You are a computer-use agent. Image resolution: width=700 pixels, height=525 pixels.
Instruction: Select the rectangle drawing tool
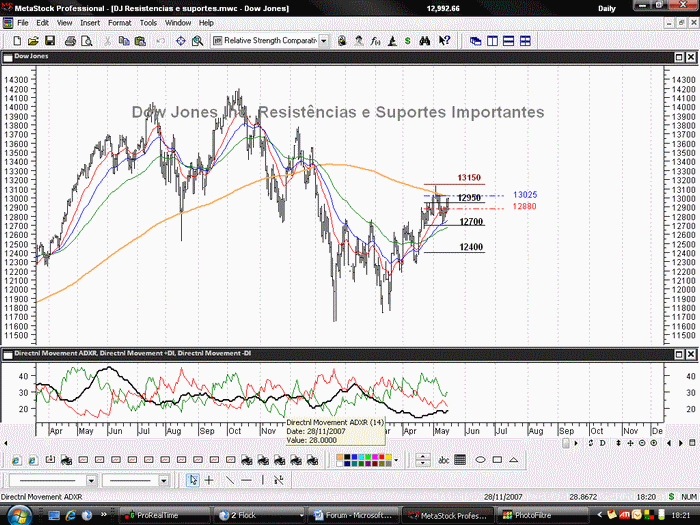[497, 460]
